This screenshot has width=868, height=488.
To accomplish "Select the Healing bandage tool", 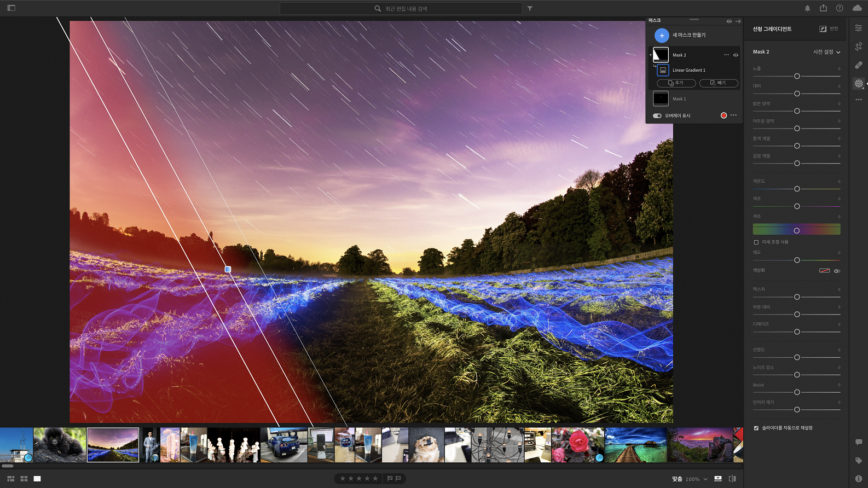I will [x=859, y=65].
